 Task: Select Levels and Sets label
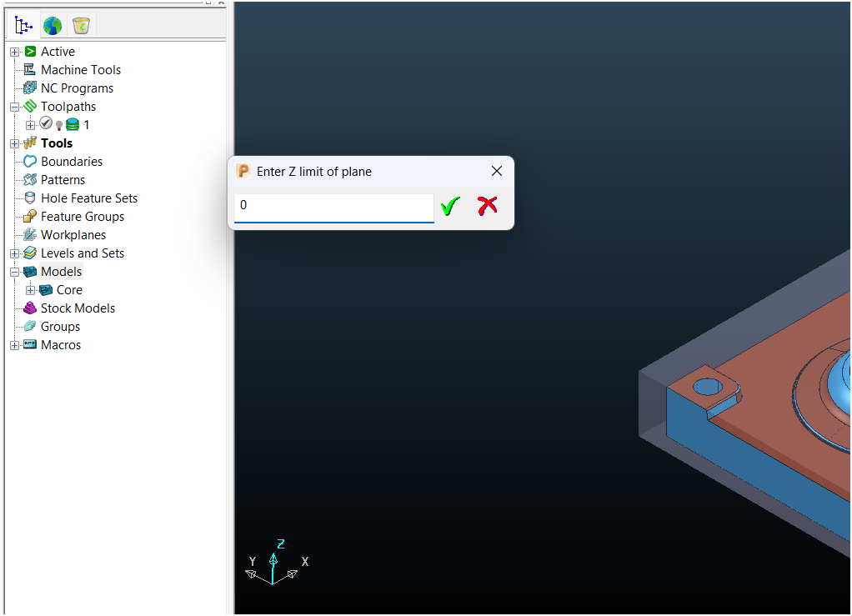[x=83, y=253]
